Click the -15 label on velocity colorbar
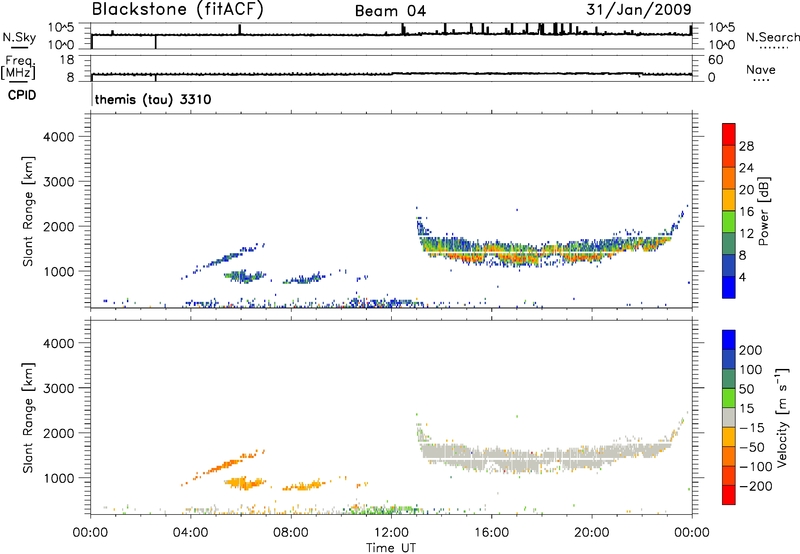The width and height of the screenshot is (800, 554). pos(752,428)
